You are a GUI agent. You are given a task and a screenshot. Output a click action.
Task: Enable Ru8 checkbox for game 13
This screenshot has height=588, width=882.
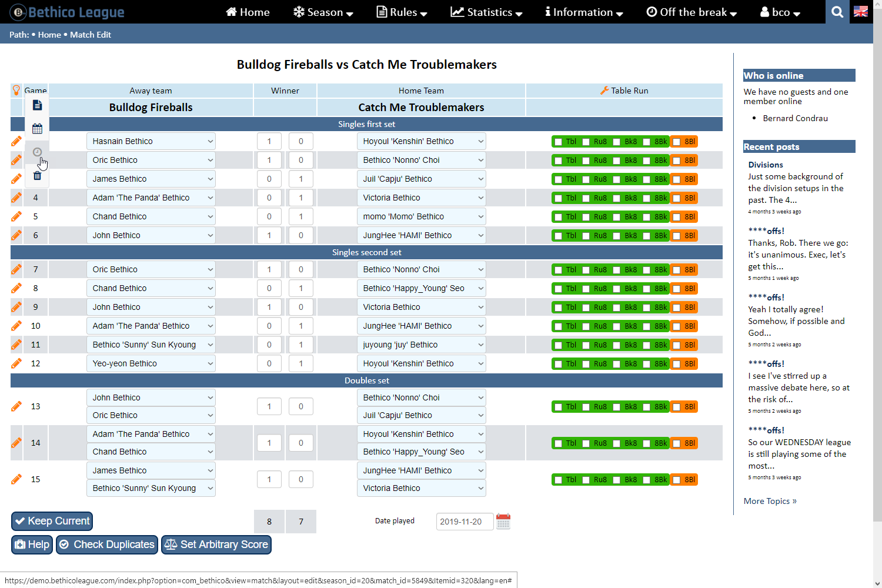[x=586, y=407]
